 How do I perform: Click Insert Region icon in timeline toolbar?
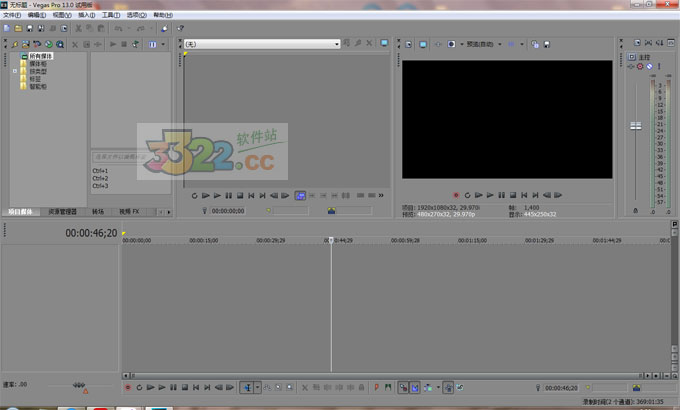388,387
